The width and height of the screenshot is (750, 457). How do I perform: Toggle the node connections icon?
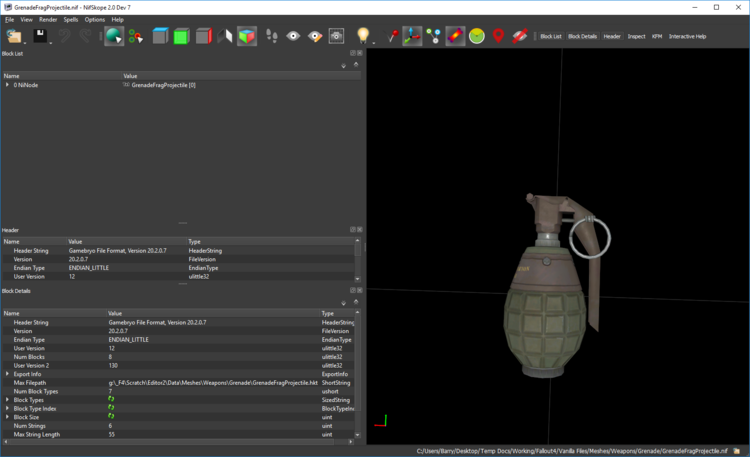[x=433, y=36]
